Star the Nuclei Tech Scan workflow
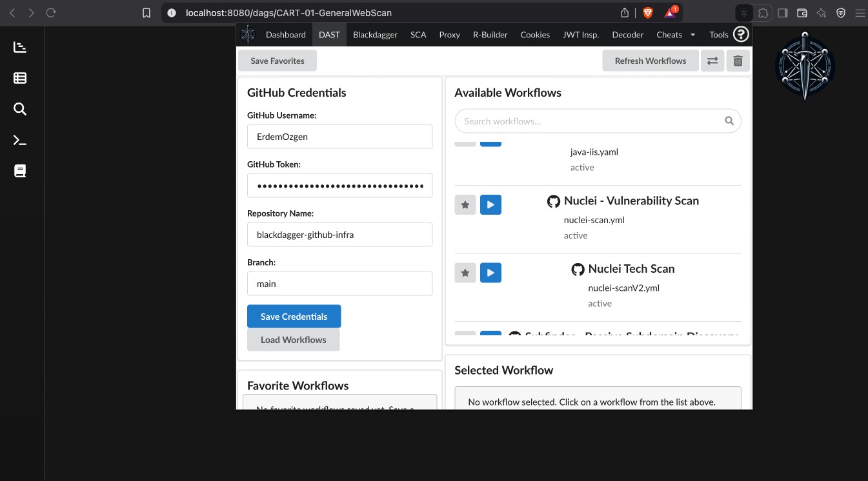868x481 pixels. click(465, 273)
